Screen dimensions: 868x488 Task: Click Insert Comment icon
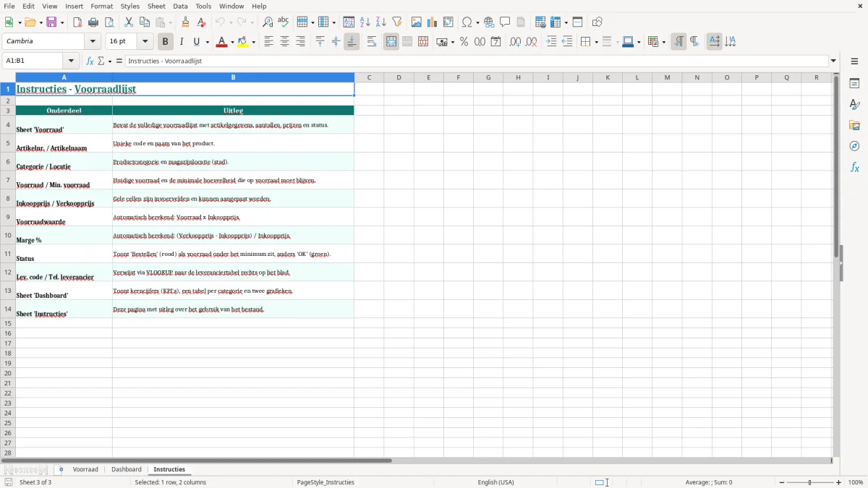click(505, 22)
